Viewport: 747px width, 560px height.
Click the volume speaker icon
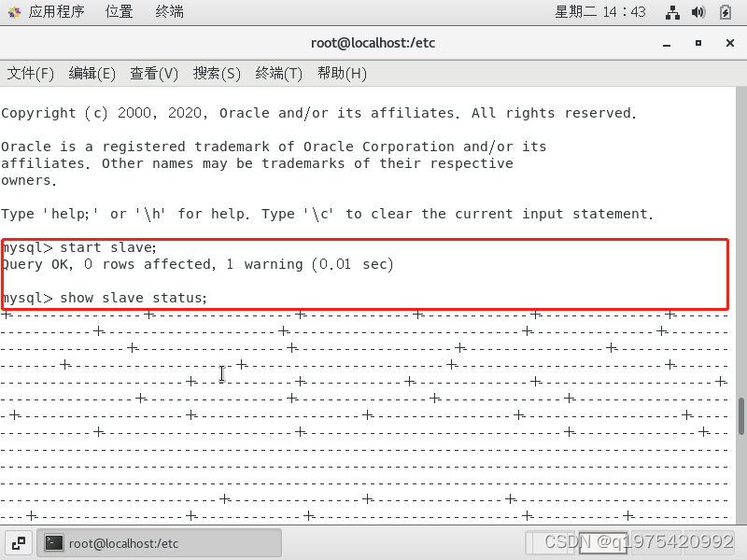tap(698, 12)
